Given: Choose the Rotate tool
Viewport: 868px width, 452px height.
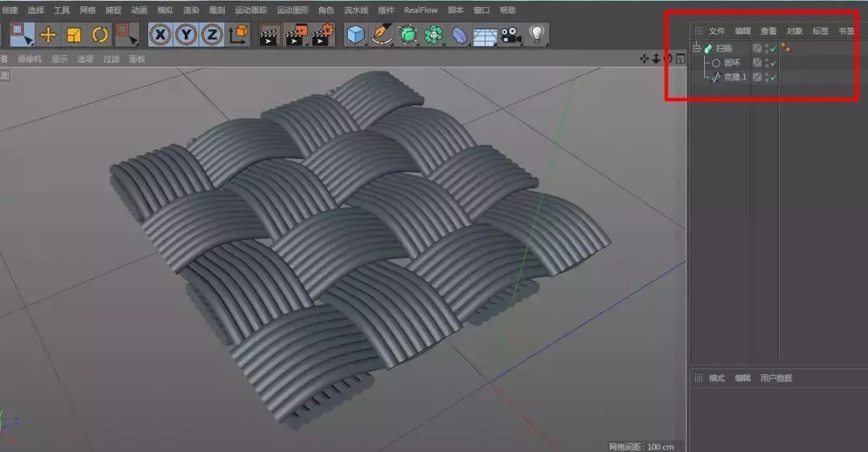Looking at the screenshot, I should point(100,35).
